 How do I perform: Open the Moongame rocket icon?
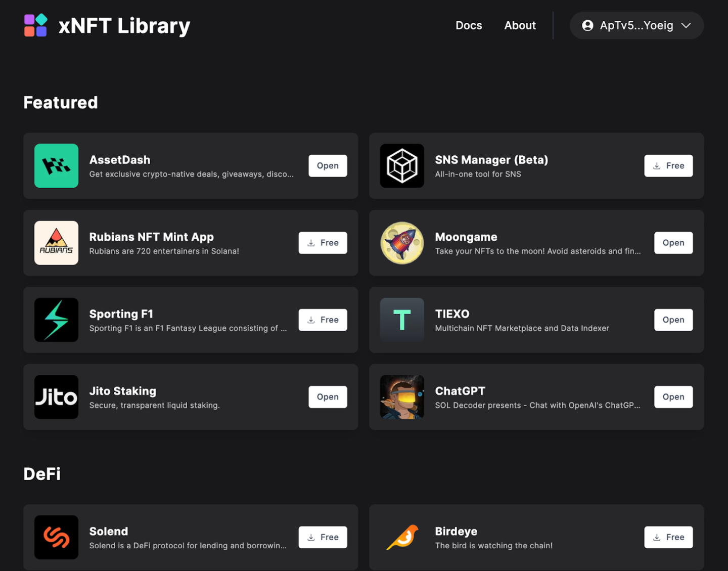(402, 243)
